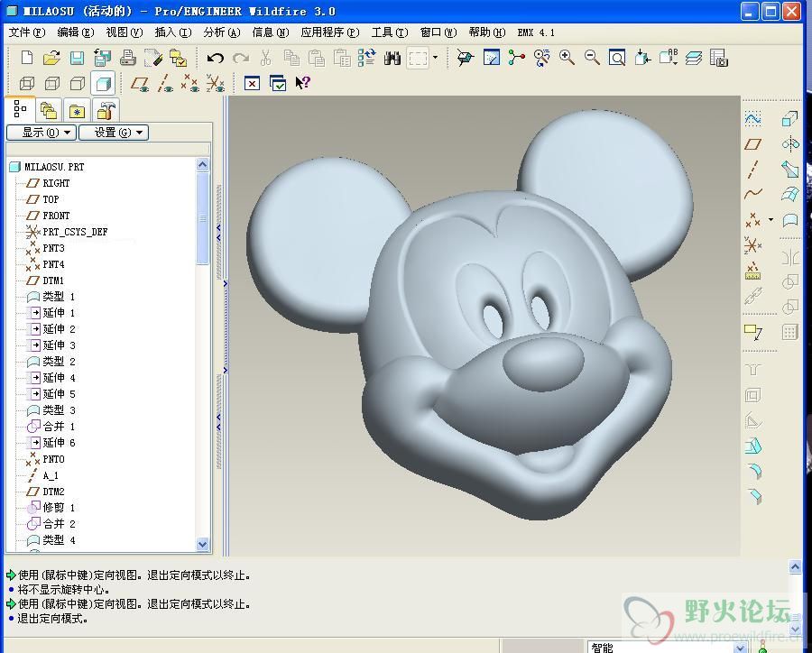The width and height of the screenshot is (812, 653).
Task: Select the RIGHT datum plane in tree
Action: 56,183
